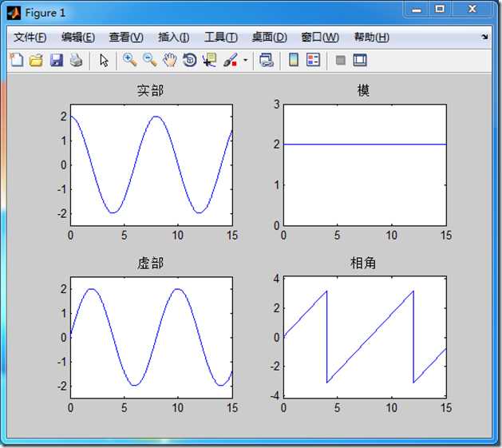Click the Link Plot icon
This screenshot has width=502, height=448.
click(x=267, y=60)
